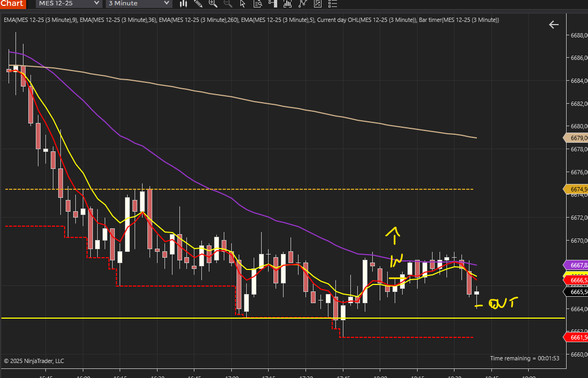Click the left arrow in chart corner
Screen dimensions: 588x378
click(553, 25)
